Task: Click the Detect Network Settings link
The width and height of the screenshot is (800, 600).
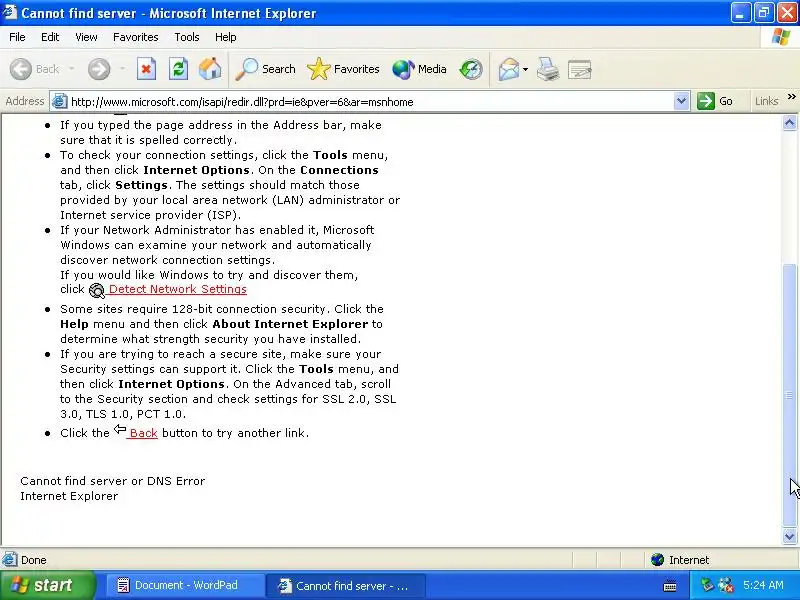Action: click(178, 289)
